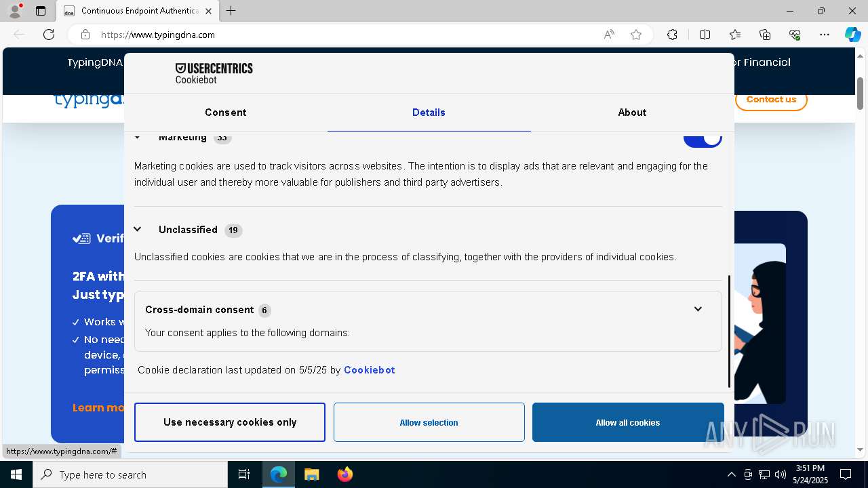Expand Cross-domain consent chevron

pyautogui.click(x=698, y=309)
